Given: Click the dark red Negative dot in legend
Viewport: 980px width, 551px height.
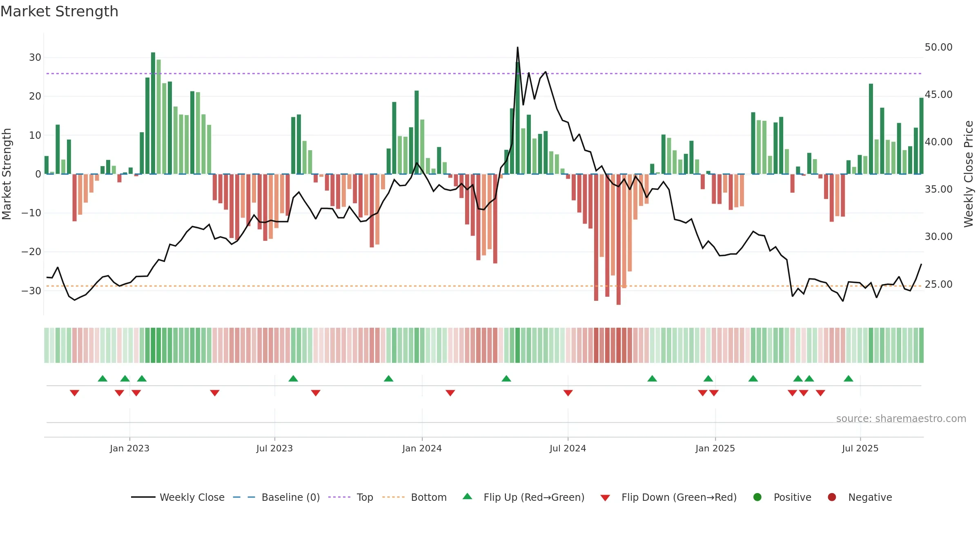Looking at the screenshot, I should 832,497.
